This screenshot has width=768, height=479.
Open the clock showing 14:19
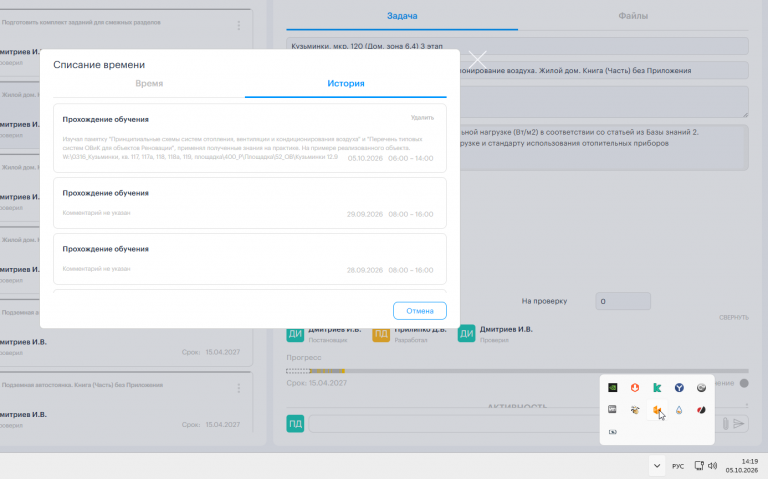(x=742, y=466)
